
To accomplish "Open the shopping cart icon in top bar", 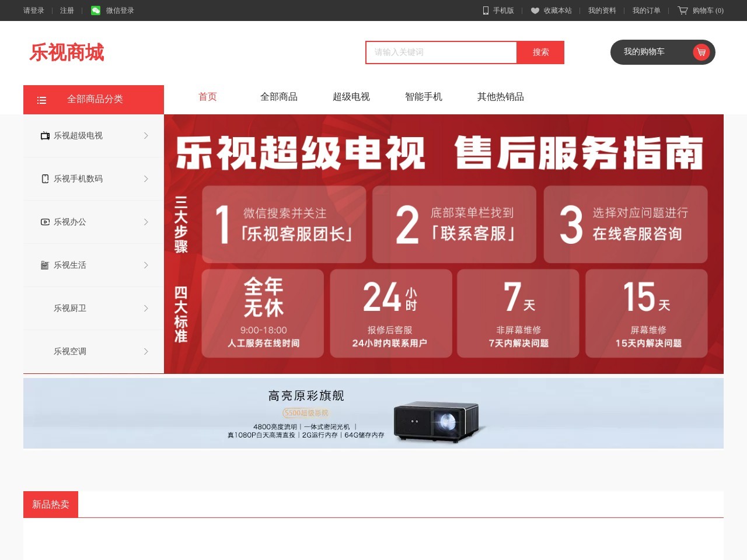I will pyautogui.click(x=682, y=10).
